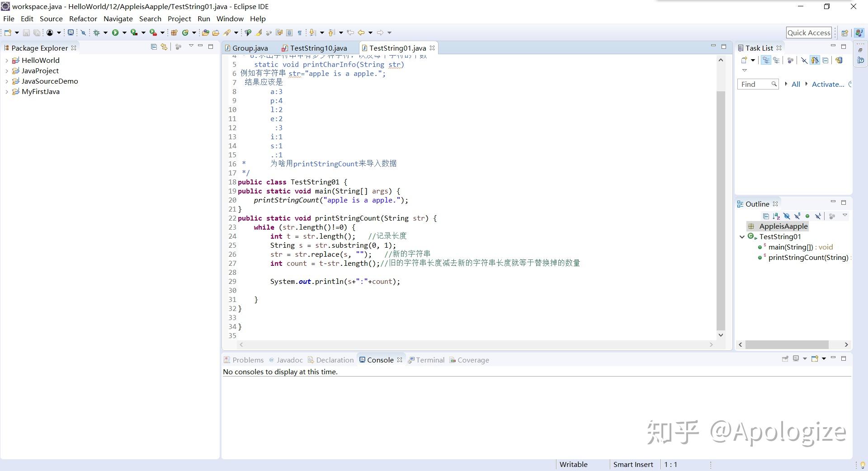Screen dimensions: 868x471
Task: Switch to the Problems tab
Action: (x=243, y=360)
